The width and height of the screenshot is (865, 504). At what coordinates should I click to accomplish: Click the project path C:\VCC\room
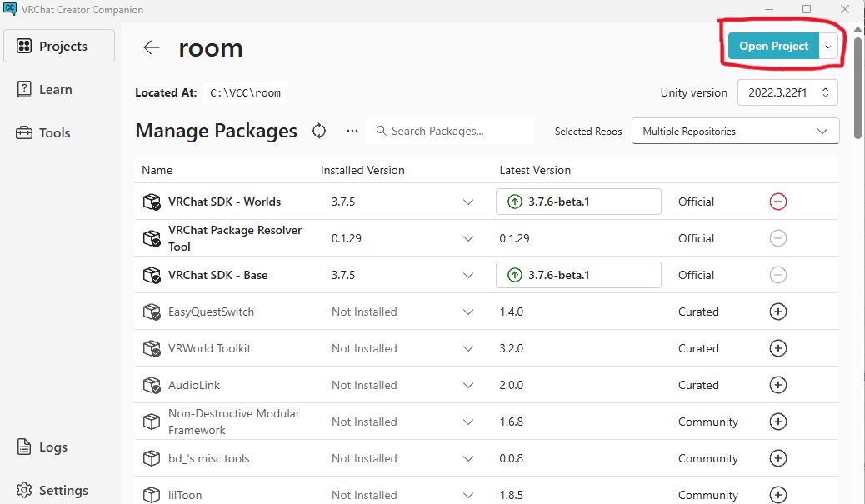tap(246, 93)
